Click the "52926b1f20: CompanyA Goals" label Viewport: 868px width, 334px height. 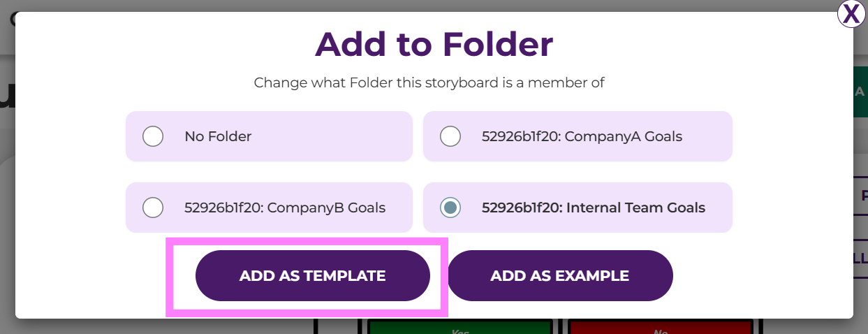click(582, 136)
